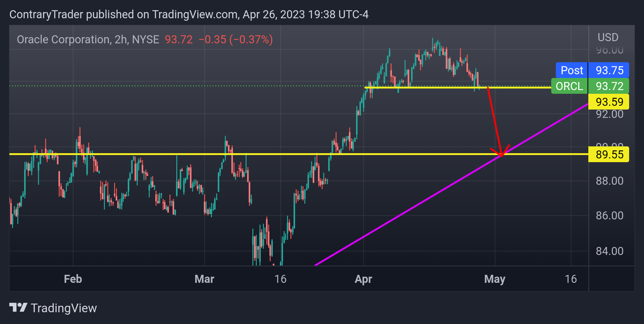This screenshot has width=644, height=324.
Task: Click the 92.00 price axis value
Action: point(610,114)
